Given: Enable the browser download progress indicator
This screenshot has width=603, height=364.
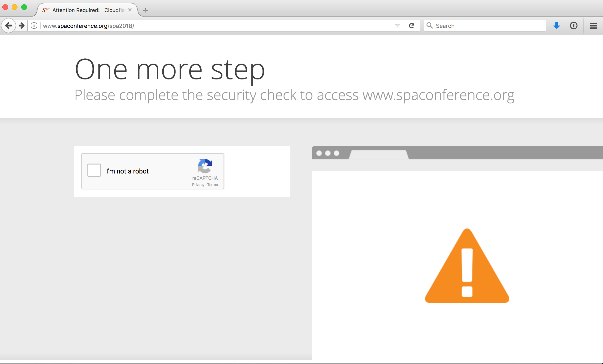Looking at the screenshot, I should tap(556, 26).
